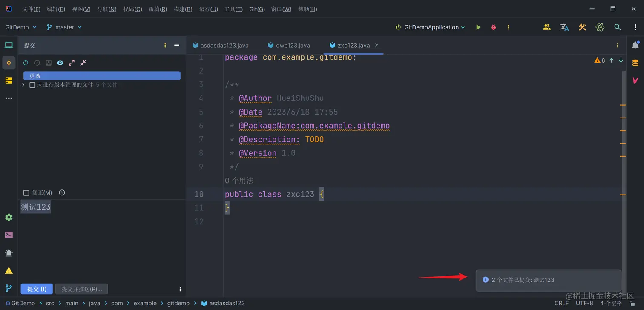Switch to asdasdas123.java tab
The image size is (644, 310).
click(221, 45)
